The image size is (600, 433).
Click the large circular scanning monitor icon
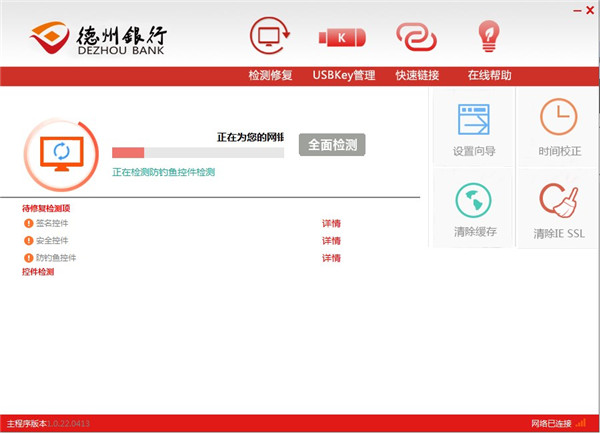(x=60, y=153)
